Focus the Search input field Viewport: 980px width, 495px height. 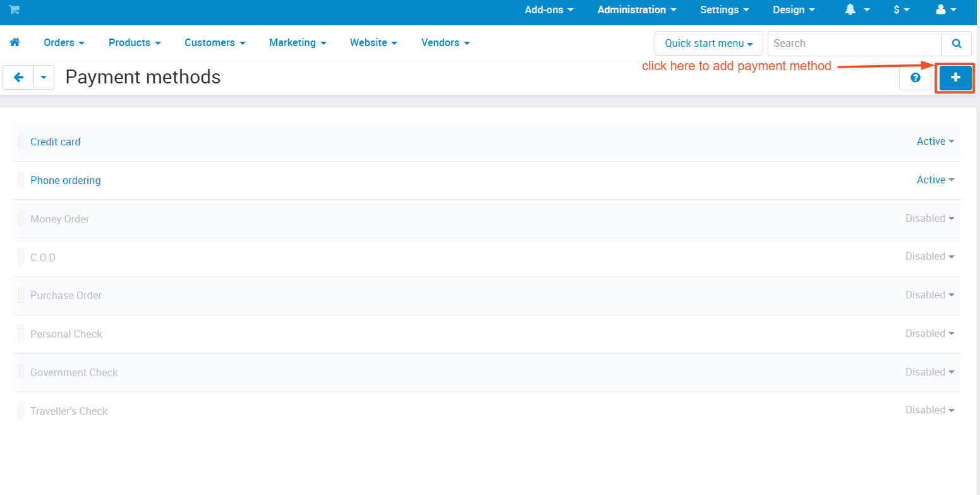[854, 44]
